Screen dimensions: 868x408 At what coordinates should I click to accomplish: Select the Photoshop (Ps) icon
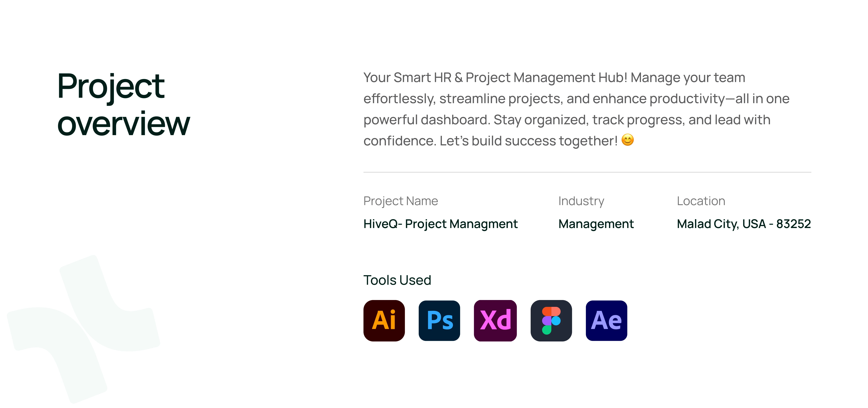(x=439, y=320)
